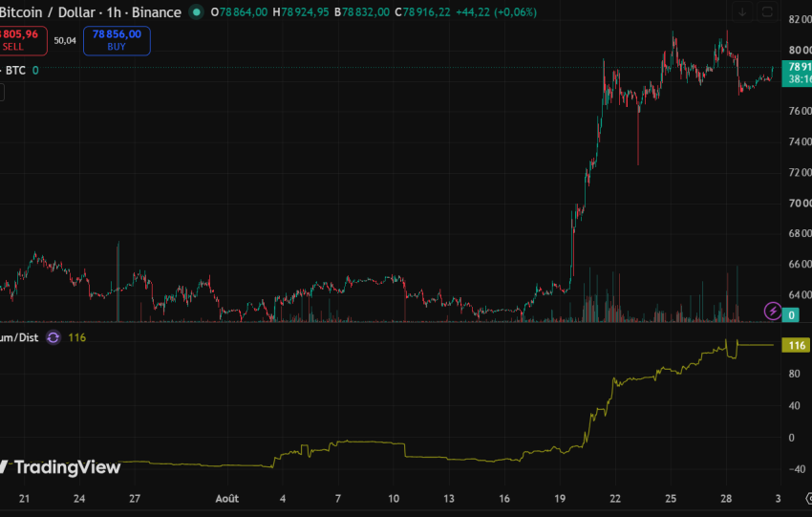Click the 76 00 price scale level
The image size is (812, 517).
[801, 111]
